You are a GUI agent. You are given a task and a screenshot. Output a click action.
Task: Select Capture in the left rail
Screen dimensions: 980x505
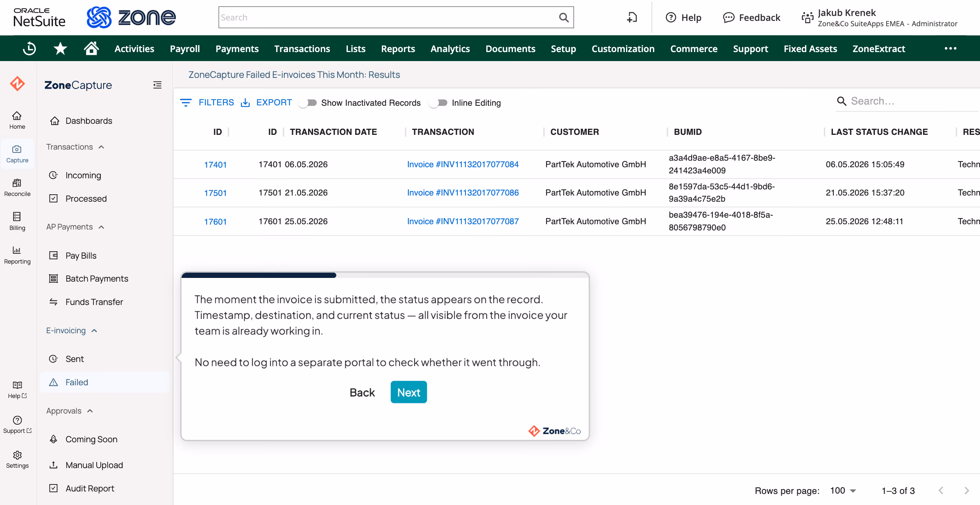(x=17, y=154)
